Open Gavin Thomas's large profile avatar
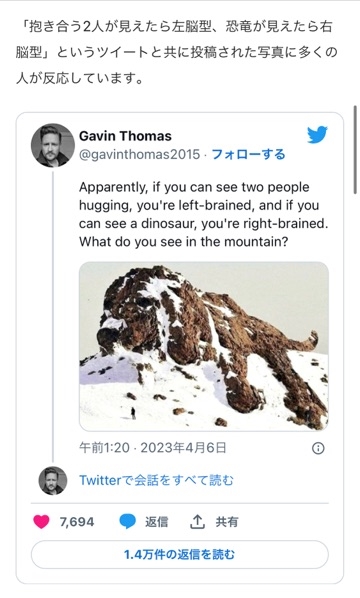Screen dimensions: 360x598 (53, 145)
